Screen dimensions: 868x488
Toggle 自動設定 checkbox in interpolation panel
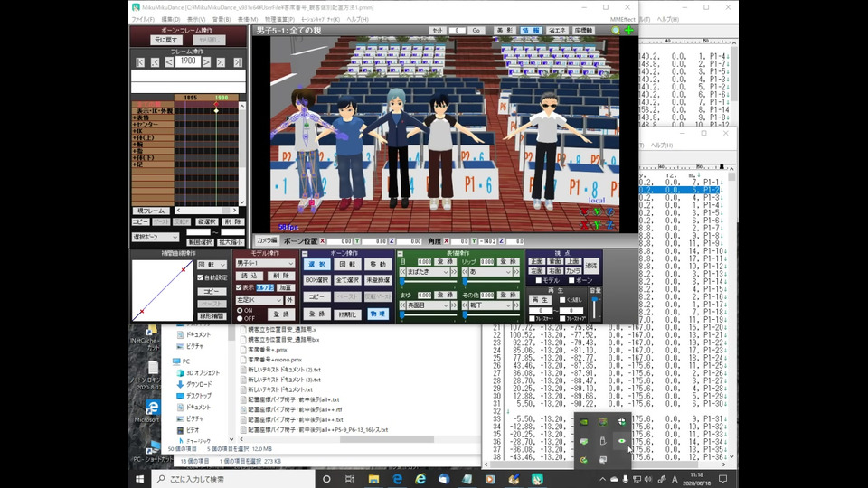(201, 277)
